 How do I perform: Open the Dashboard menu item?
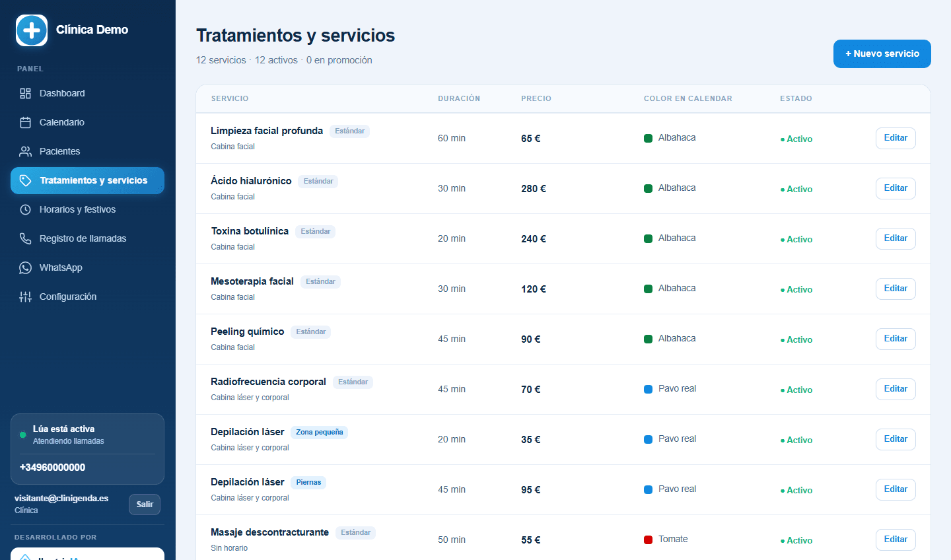pos(87,93)
